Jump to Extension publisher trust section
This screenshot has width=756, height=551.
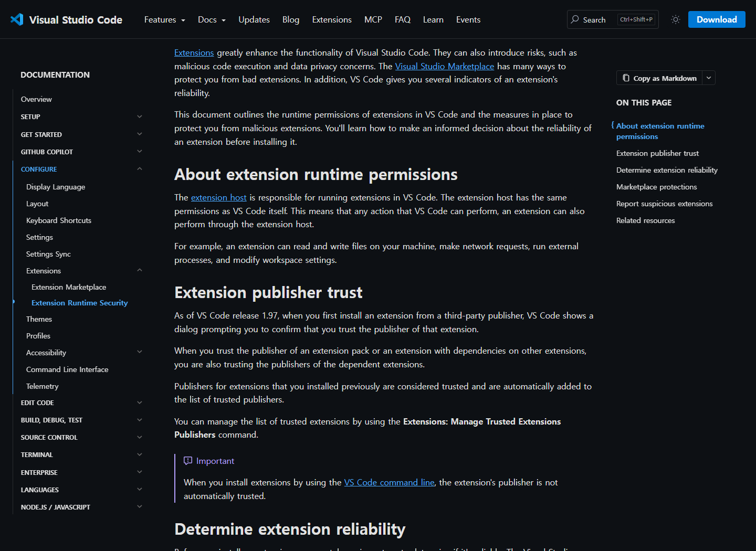[x=658, y=153]
